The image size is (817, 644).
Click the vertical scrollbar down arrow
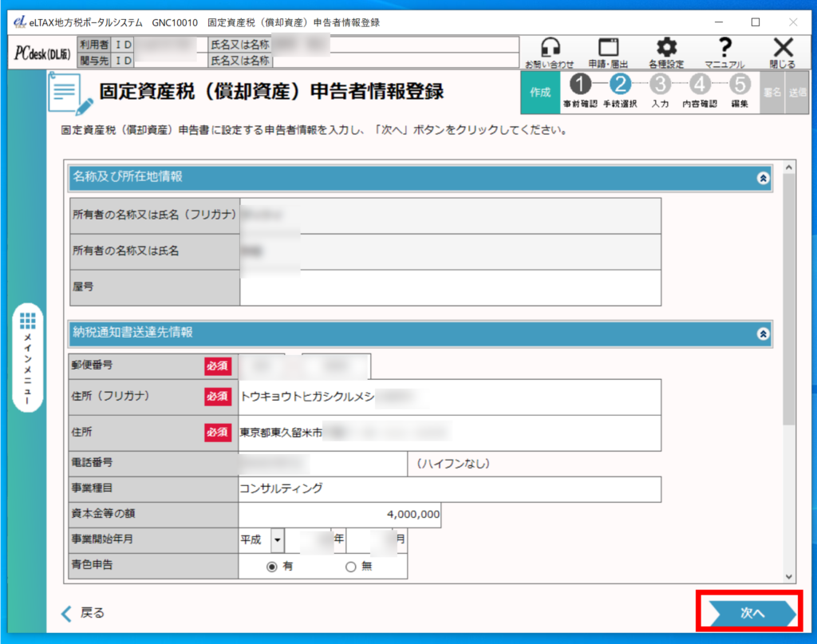[x=789, y=576]
